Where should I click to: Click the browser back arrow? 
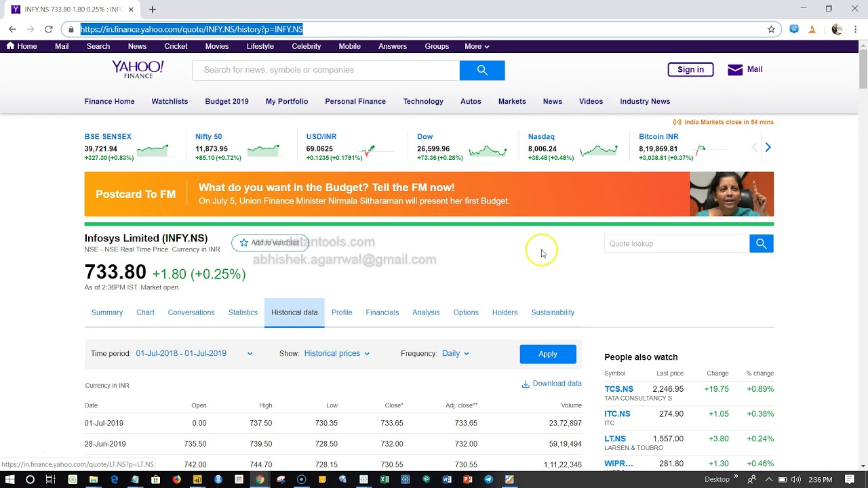click(12, 29)
